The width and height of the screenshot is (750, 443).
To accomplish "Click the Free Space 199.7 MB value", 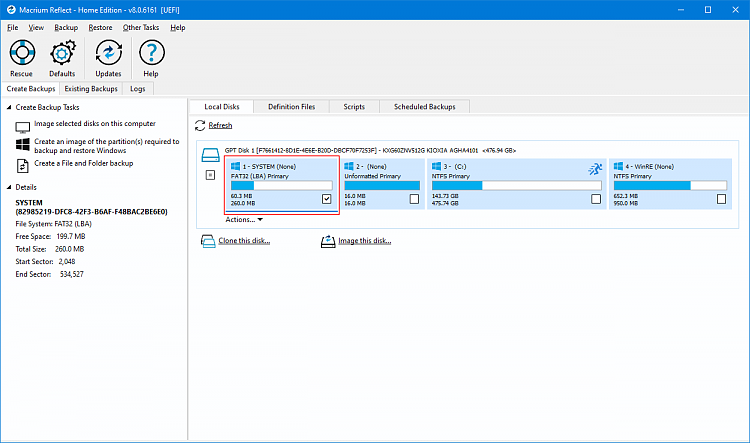I will [71, 236].
